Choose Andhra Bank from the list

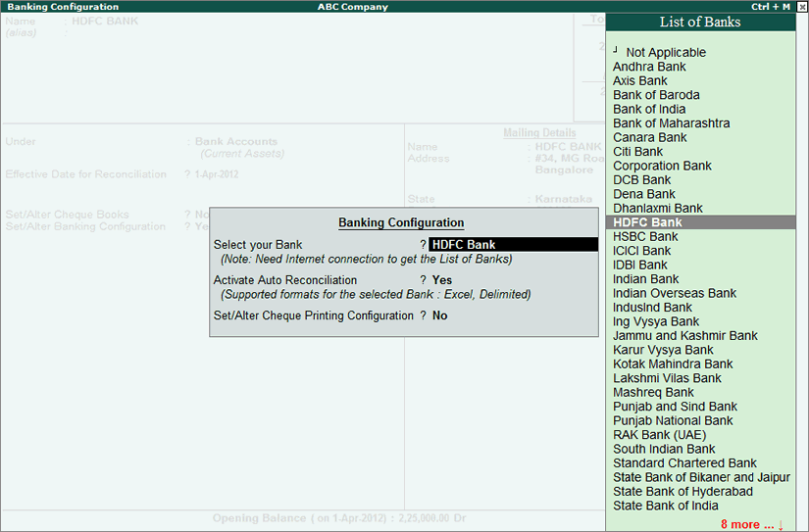coord(649,67)
